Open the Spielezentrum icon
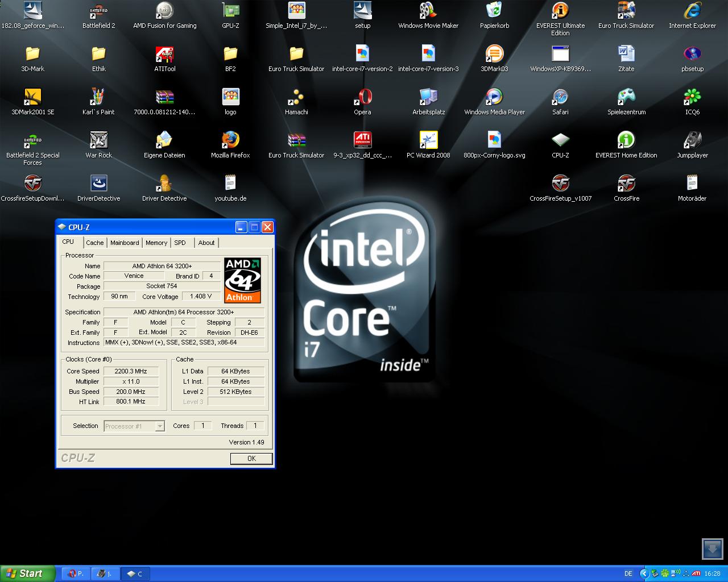This screenshot has width=728, height=582. [626, 102]
